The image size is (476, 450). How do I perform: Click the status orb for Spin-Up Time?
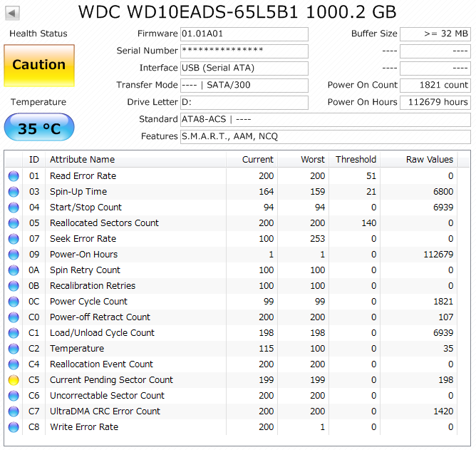coord(14,192)
